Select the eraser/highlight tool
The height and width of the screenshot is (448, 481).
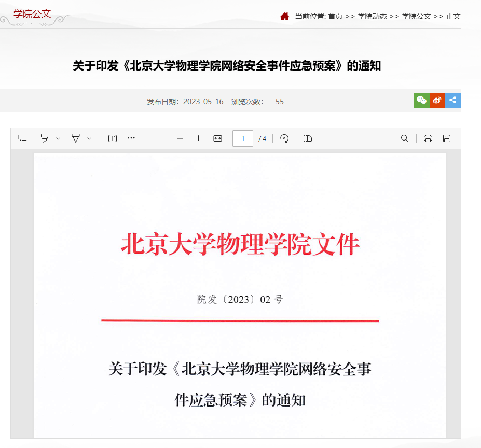pyautogui.click(x=76, y=138)
